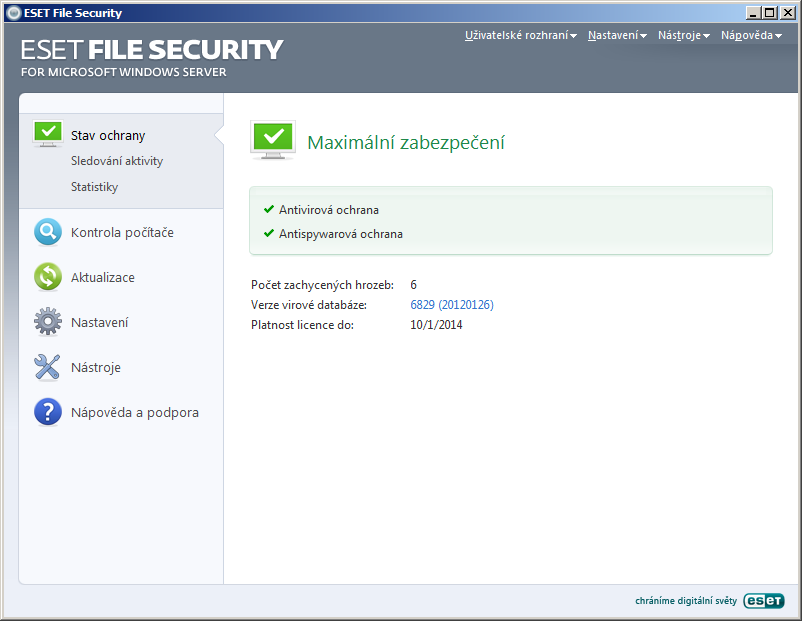This screenshot has height=621, width=802.
Task: Minimize the ESET File Security window
Action: point(754,13)
